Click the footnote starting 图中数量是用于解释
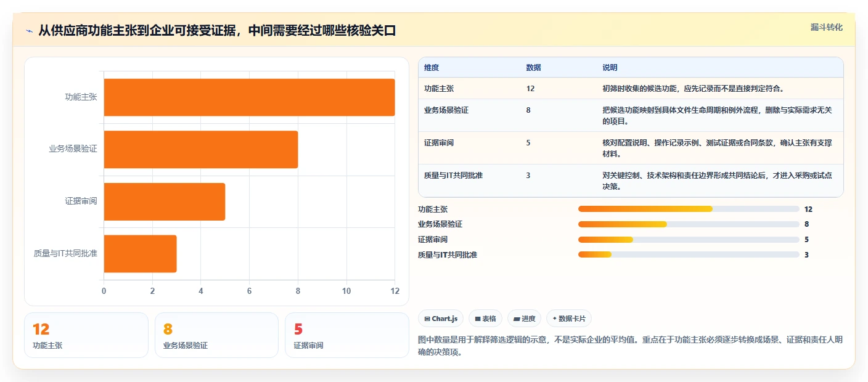Image resolution: width=868 pixels, height=382 pixels. click(630, 346)
